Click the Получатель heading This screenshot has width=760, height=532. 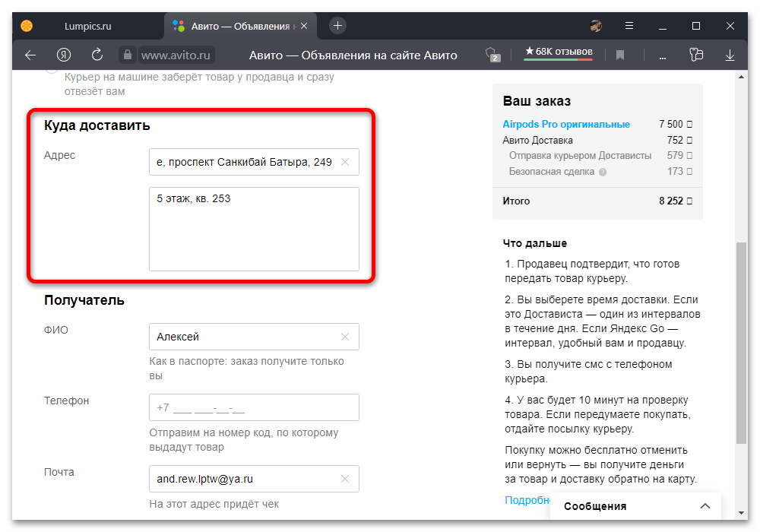[x=84, y=300]
